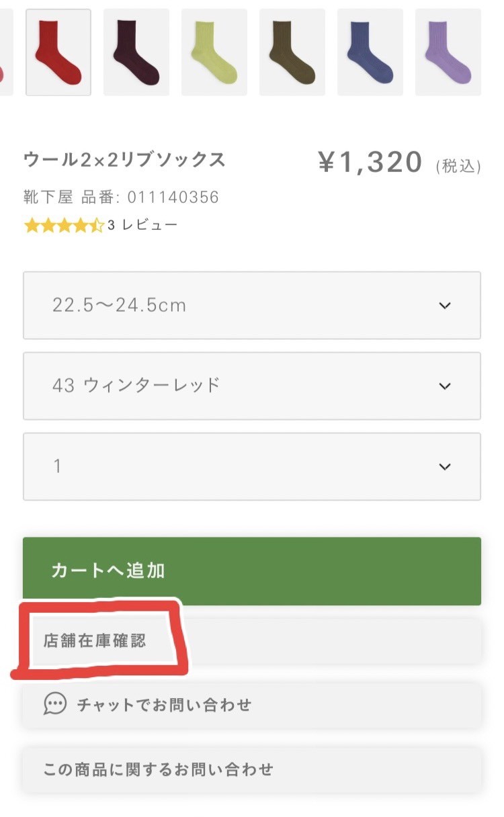Click the color dropdown chevron arrow

444,386
